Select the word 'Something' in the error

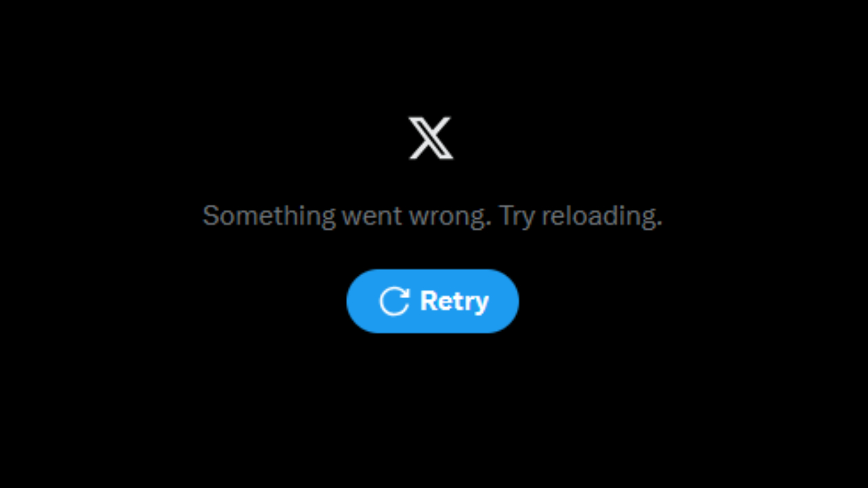click(269, 217)
